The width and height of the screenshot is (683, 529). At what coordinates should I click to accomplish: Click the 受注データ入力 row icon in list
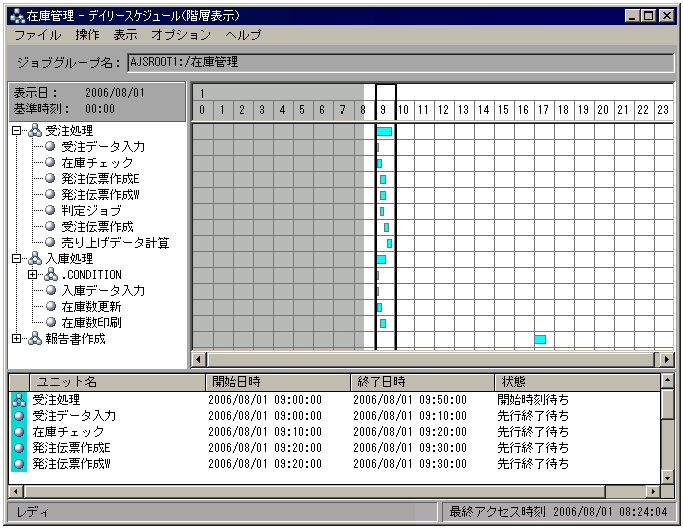pos(19,416)
